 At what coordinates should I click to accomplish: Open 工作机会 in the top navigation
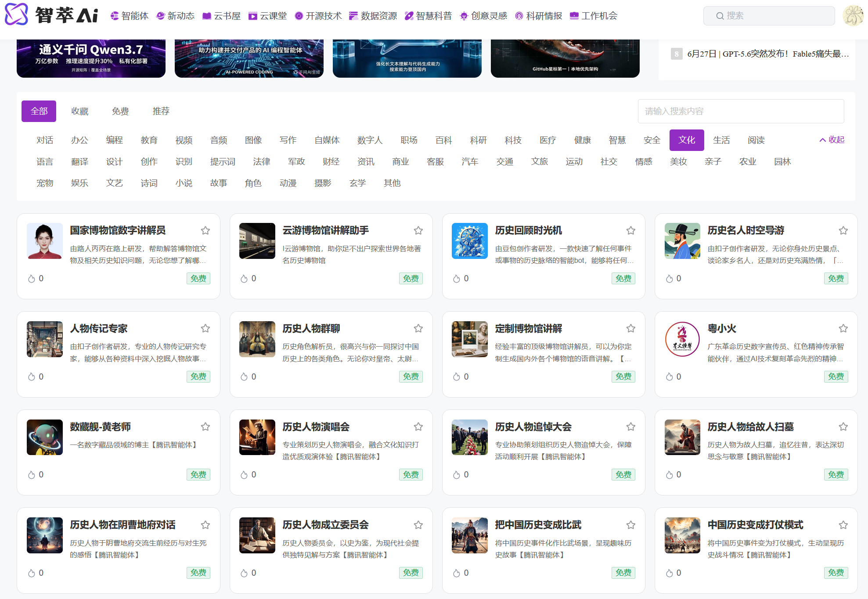(594, 16)
